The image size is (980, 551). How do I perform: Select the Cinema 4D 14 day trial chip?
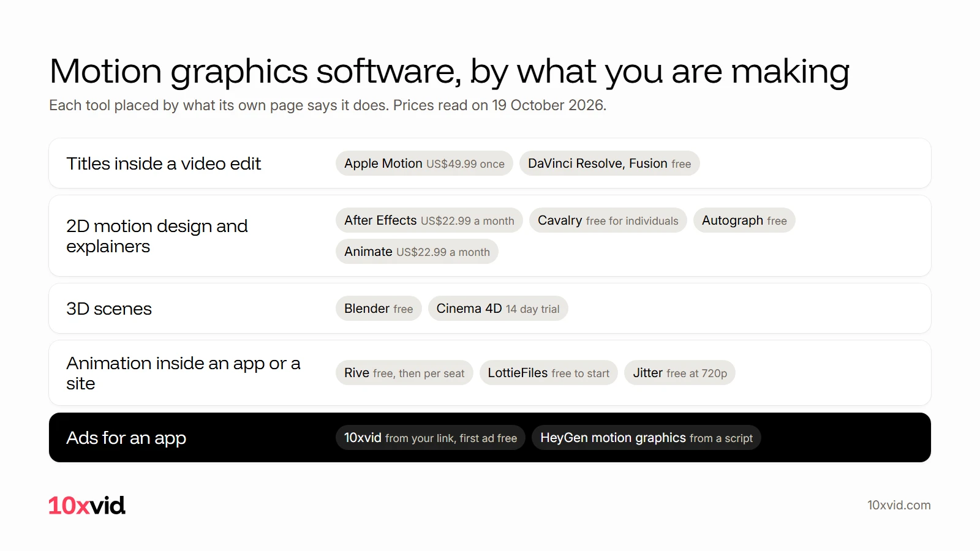tap(498, 309)
